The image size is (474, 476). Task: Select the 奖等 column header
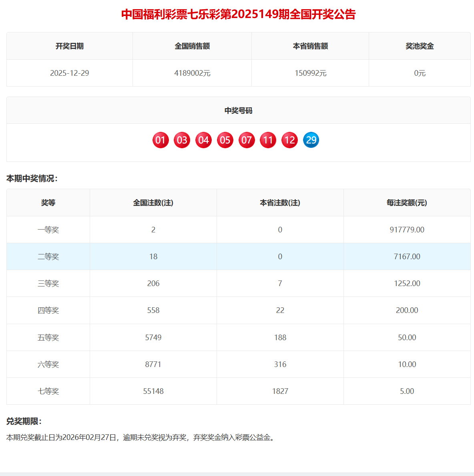pos(48,203)
